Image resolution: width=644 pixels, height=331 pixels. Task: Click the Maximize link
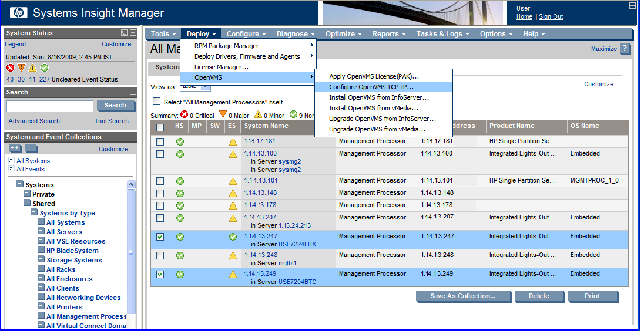pos(604,49)
